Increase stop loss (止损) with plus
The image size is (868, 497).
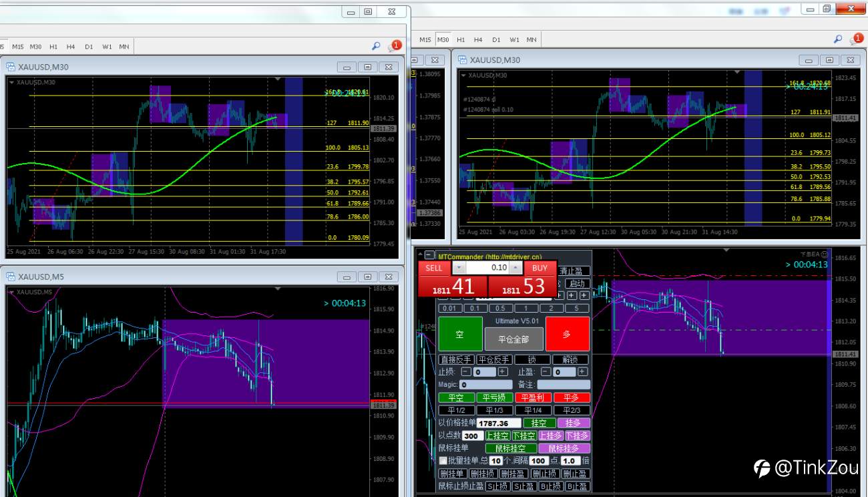coord(503,371)
